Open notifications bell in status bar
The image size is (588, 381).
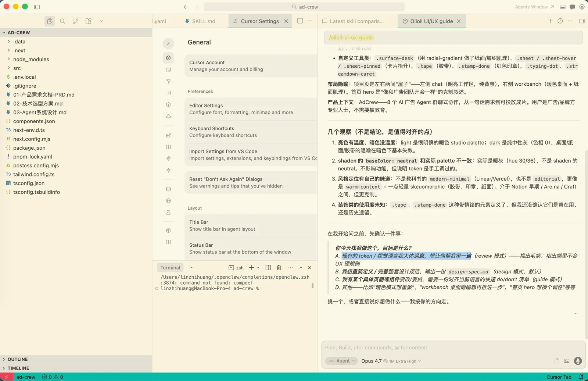(x=581, y=377)
